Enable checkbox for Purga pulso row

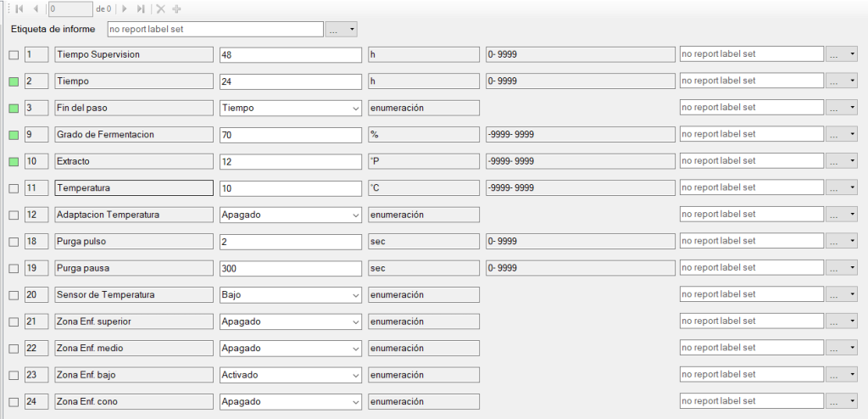click(x=13, y=242)
